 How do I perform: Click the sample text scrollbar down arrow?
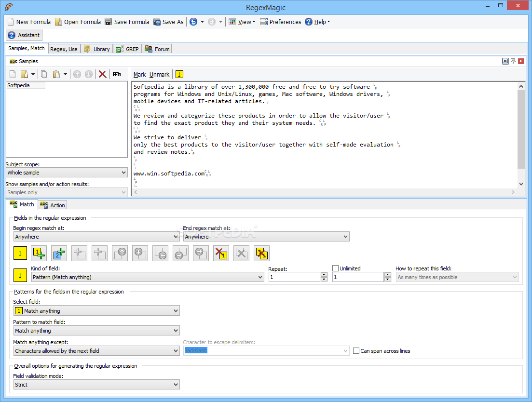tap(521, 184)
